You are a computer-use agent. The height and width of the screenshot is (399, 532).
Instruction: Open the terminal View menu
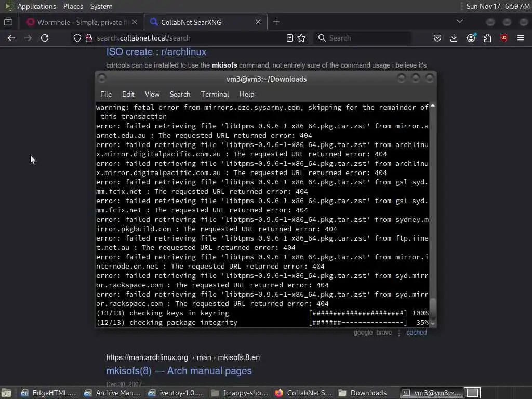(152, 95)
